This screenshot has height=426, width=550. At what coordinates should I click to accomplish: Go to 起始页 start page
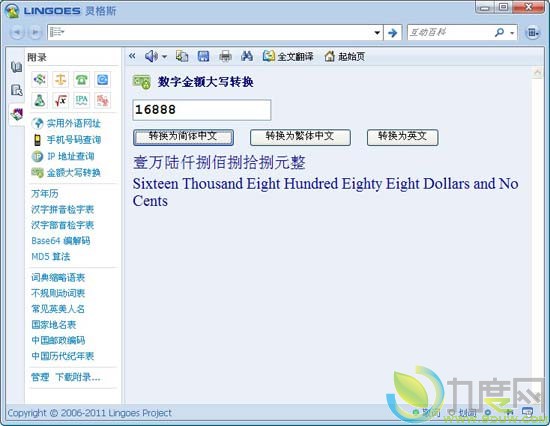tap(344, 56)
